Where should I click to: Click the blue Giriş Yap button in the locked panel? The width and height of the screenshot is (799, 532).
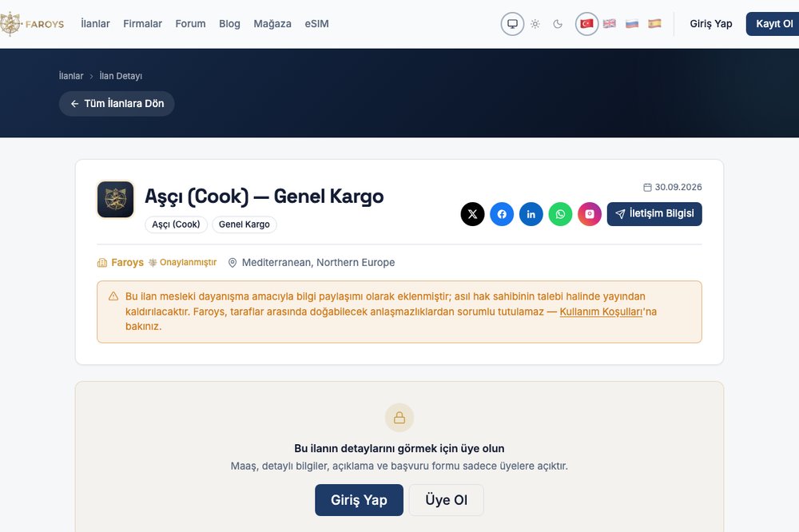[x=360, y=500]
